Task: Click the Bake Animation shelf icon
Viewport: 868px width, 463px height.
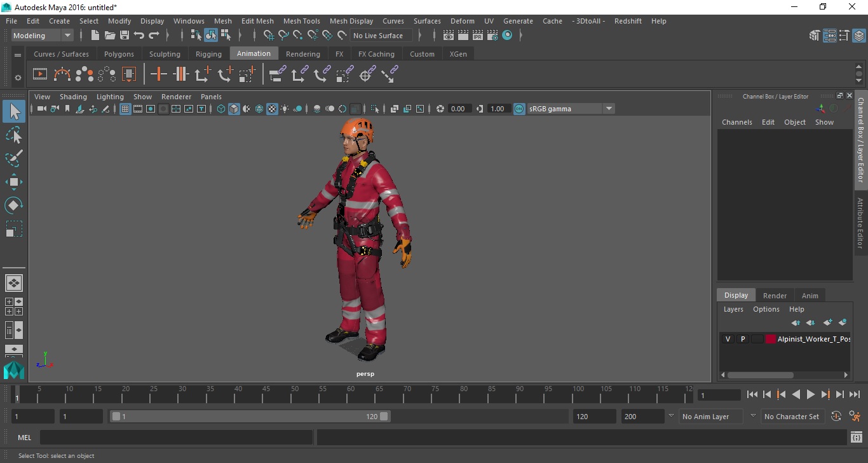Action: 129,74
